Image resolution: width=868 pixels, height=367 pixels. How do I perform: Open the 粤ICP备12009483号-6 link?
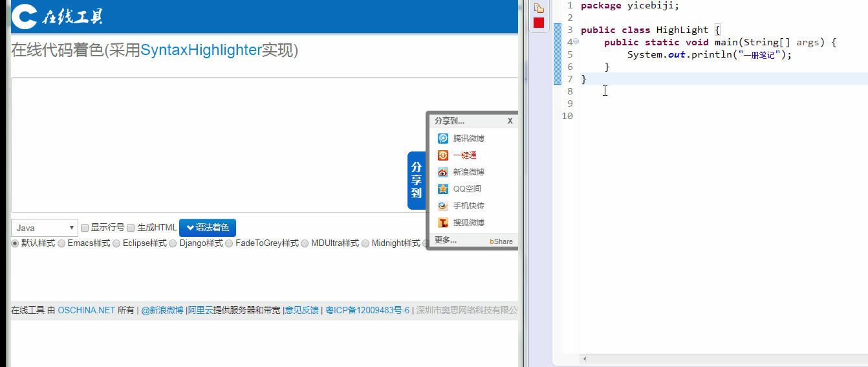[x=367, y=310]
